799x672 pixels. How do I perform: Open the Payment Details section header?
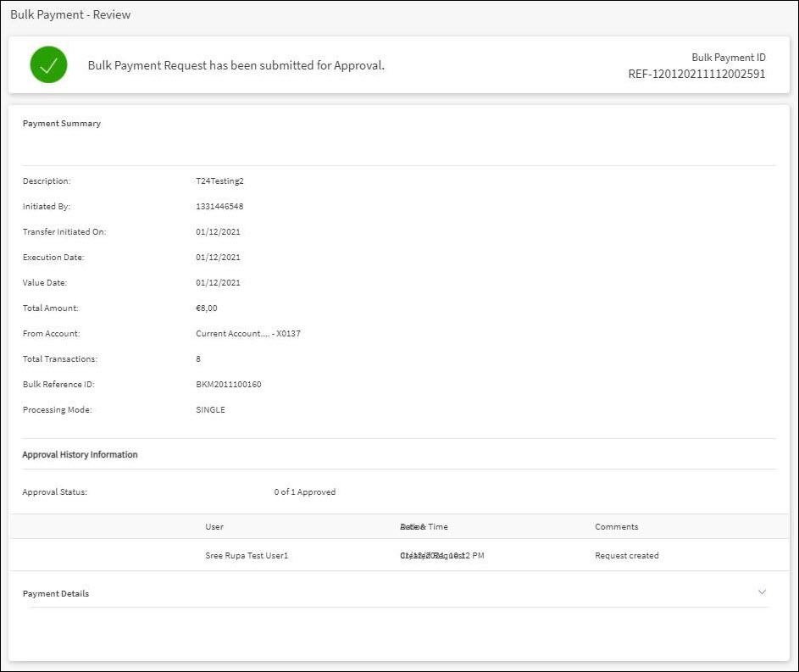pos(56,593)
